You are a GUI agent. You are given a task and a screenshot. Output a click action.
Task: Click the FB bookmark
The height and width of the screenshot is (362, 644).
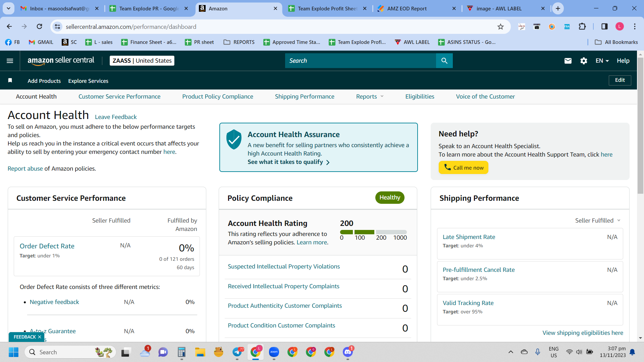pyautogui.click(x=12, y=42)
